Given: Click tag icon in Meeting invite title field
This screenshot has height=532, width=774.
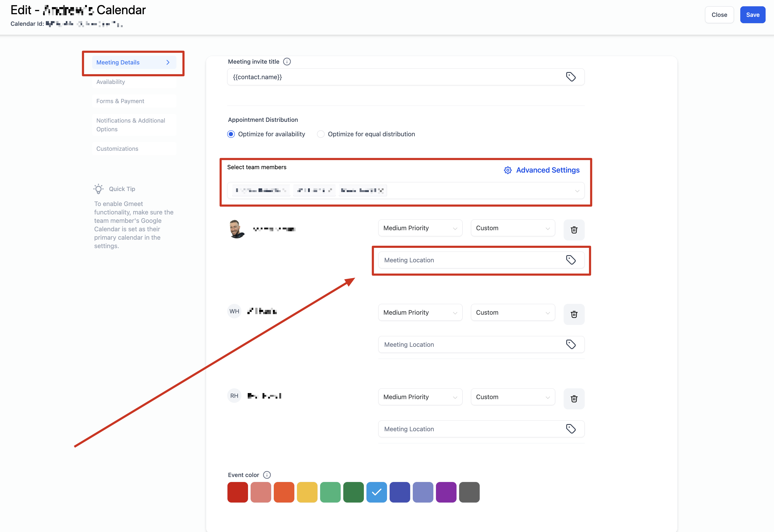Looking at the screenshot, I should point(570,77).
